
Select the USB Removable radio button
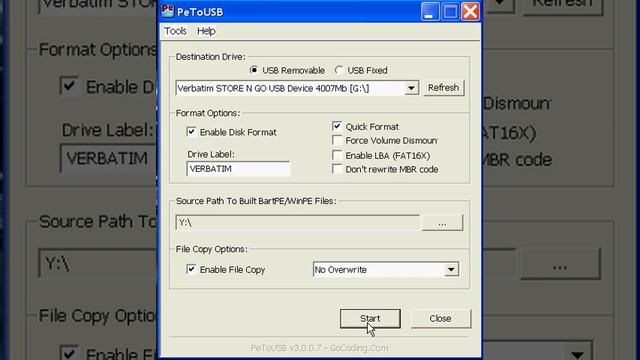click(253, 70)
